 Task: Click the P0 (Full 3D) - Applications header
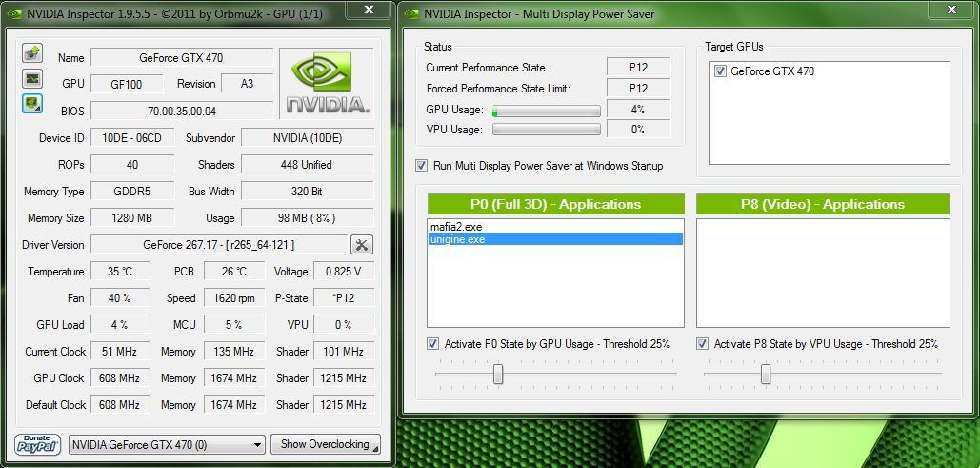point(555,205)
